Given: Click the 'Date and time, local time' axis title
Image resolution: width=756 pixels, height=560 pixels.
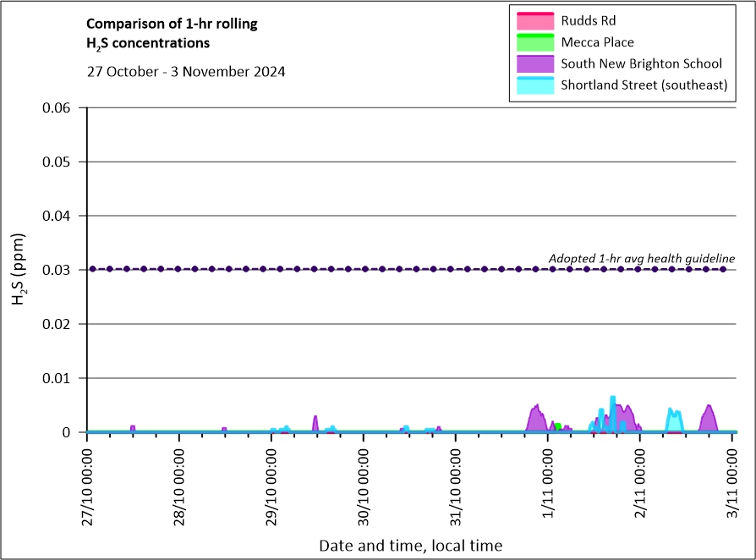Looking at the screenshot, I should click(410, 546).
